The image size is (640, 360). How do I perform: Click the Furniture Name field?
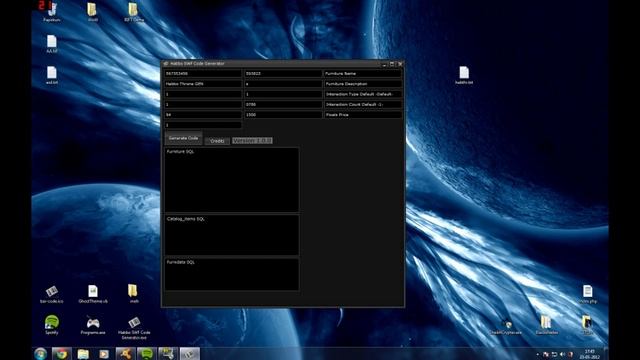coord(363,73)
